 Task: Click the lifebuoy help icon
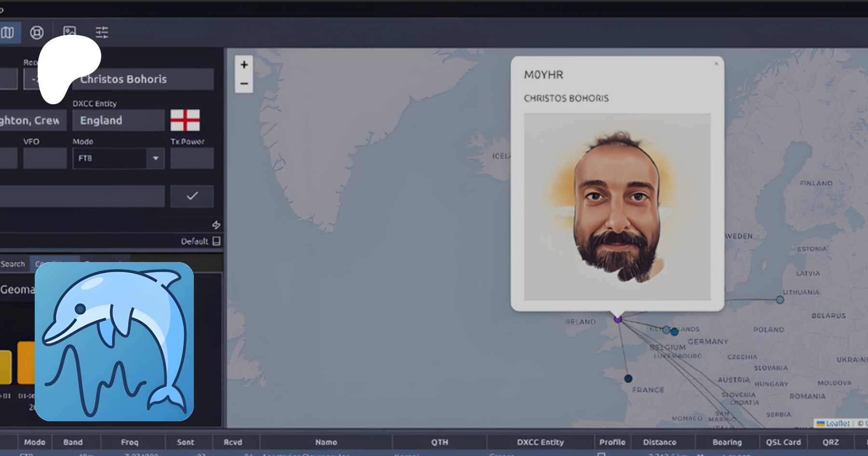tap(37, 33)
